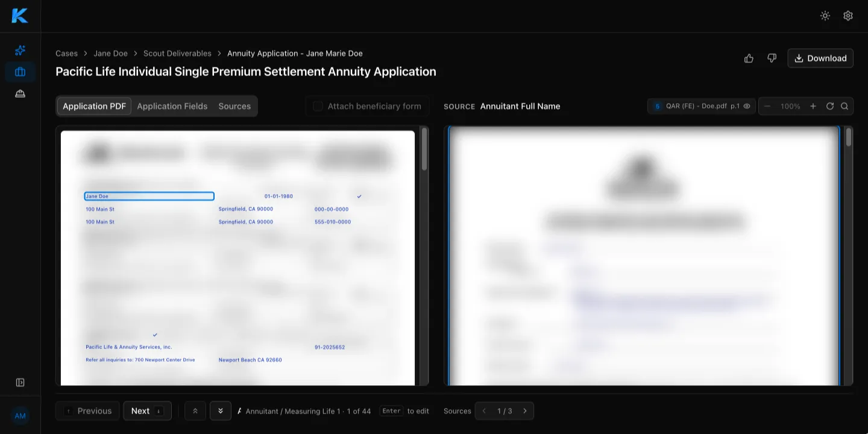Open the AM user avatar menu
This screenshot has width=868, height=434.
pos(20,416)
